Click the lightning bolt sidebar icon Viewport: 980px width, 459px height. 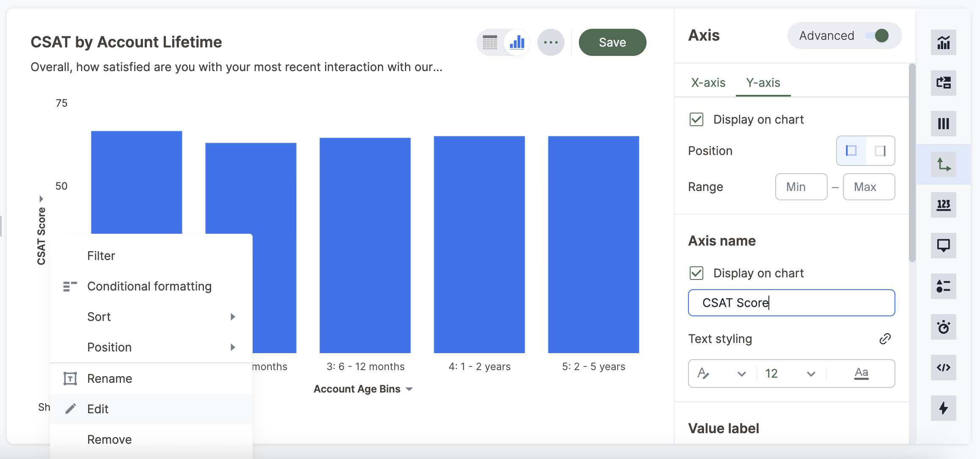pyautogui.click(x=943, y=408)
